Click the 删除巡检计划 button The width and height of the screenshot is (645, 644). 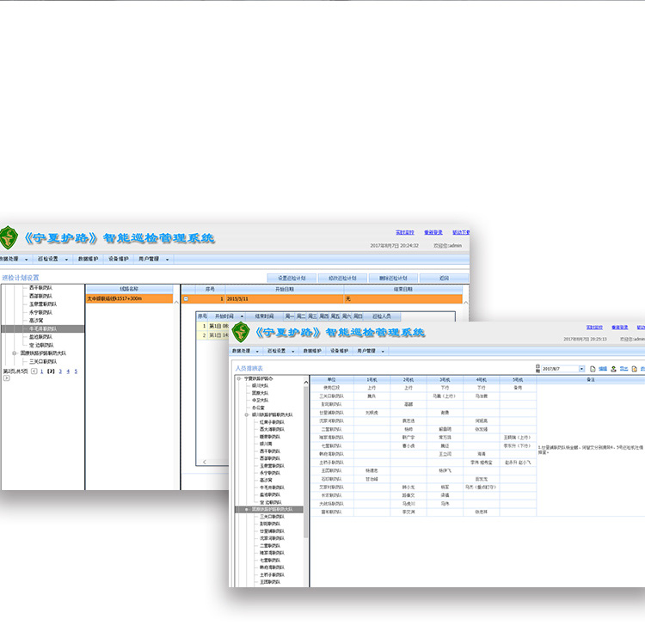[393, 279]
